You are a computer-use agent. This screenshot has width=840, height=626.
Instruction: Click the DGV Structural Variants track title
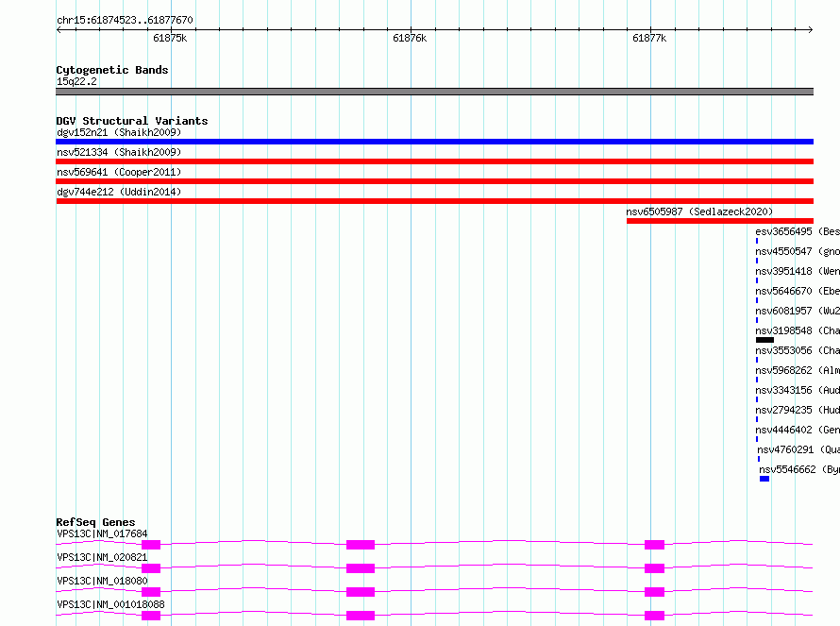132,121
